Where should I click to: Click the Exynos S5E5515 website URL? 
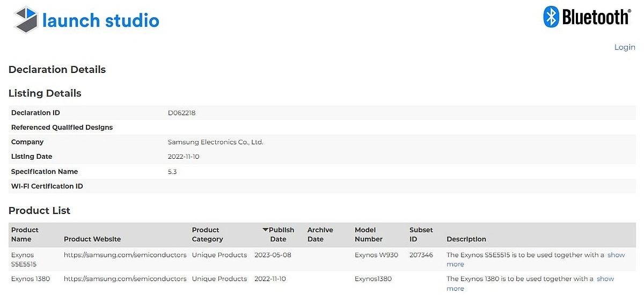[125, 255]
